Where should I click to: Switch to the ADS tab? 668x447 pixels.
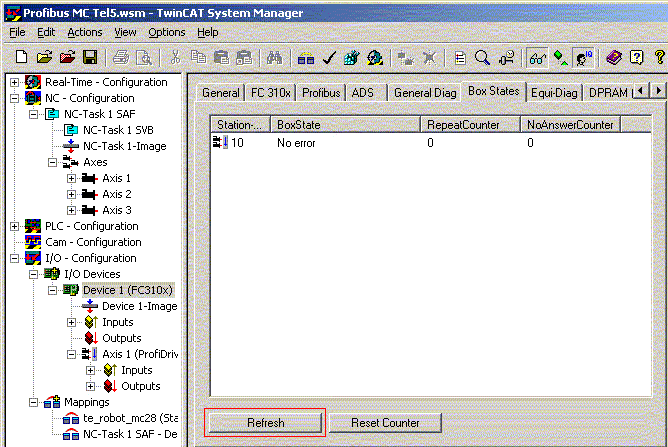pos(363,92)
